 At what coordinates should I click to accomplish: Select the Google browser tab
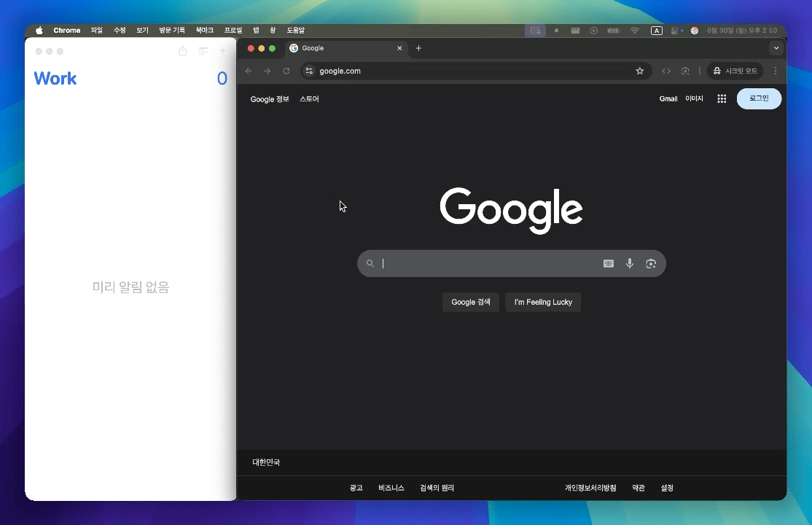pyautogui.click(x=346, y=48)
